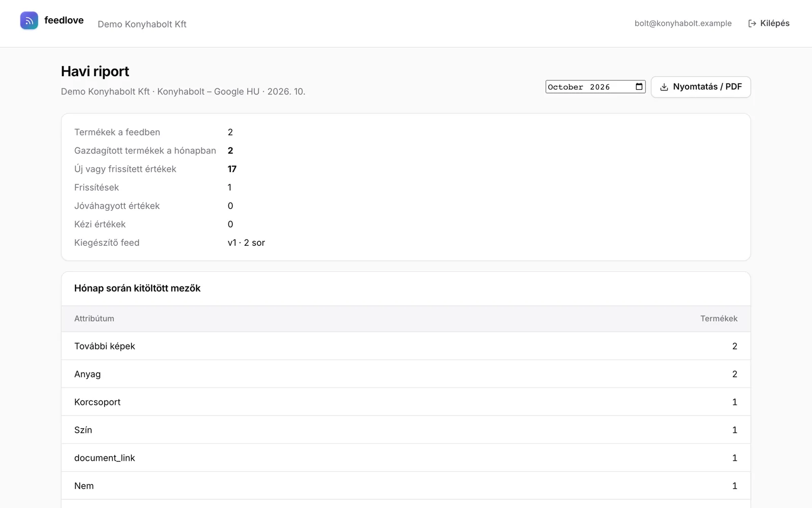Click the feedlove brand name
This screenshot has width=812, height=508.
pyautogui.click(x=64, y=20)
